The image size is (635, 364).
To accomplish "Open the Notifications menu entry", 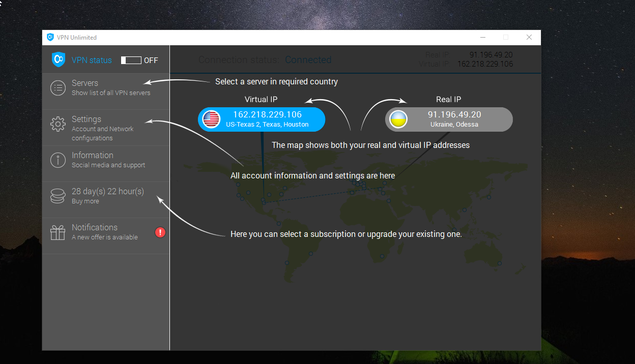I will click(106, 236).
